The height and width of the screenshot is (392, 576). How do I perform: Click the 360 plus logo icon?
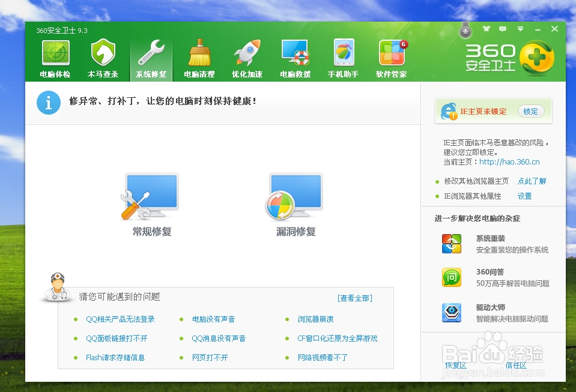point(536,58)
